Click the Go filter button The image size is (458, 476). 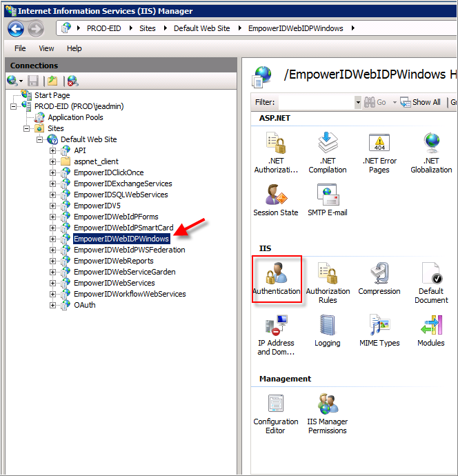click(375, 102)
